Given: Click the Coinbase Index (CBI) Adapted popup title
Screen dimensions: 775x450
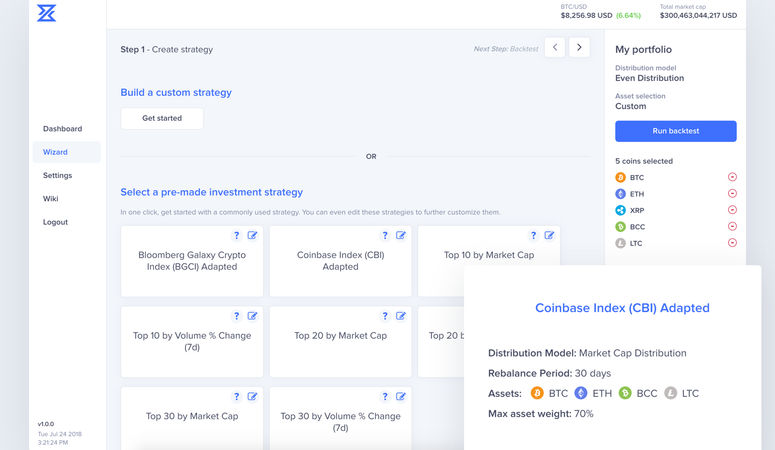Looking at the screenshot, I should click(622, 308).
